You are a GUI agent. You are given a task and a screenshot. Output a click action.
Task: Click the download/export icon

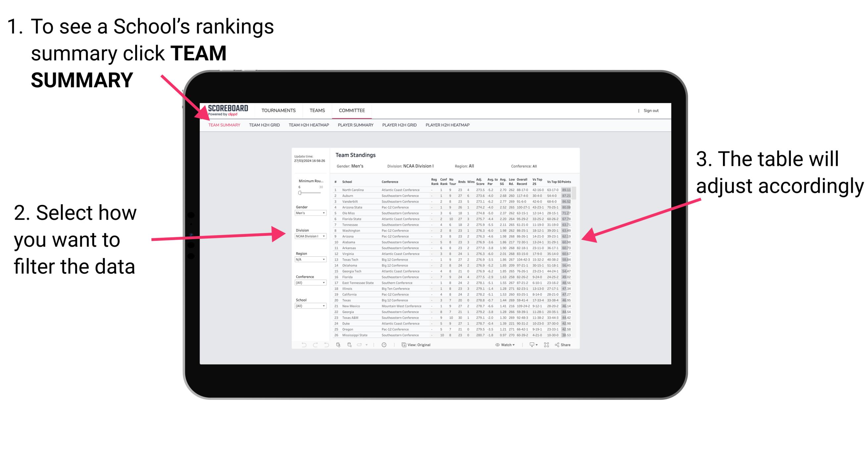point(530,345)
